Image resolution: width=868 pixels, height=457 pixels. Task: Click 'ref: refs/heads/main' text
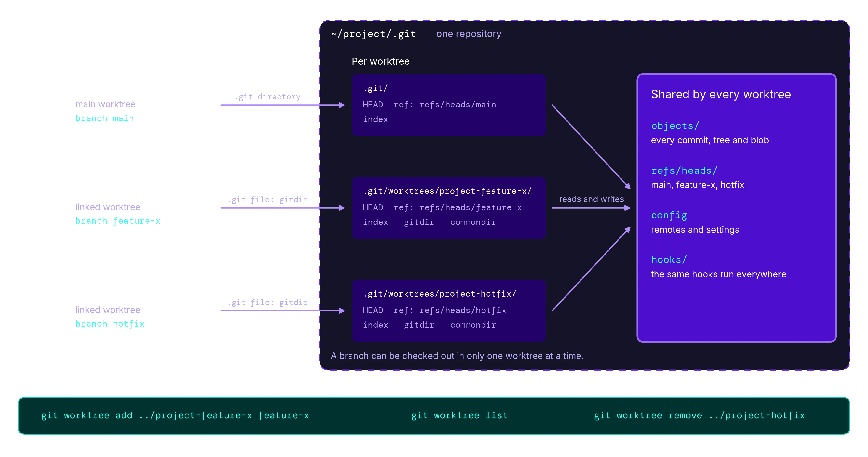[x=445, y=105]
